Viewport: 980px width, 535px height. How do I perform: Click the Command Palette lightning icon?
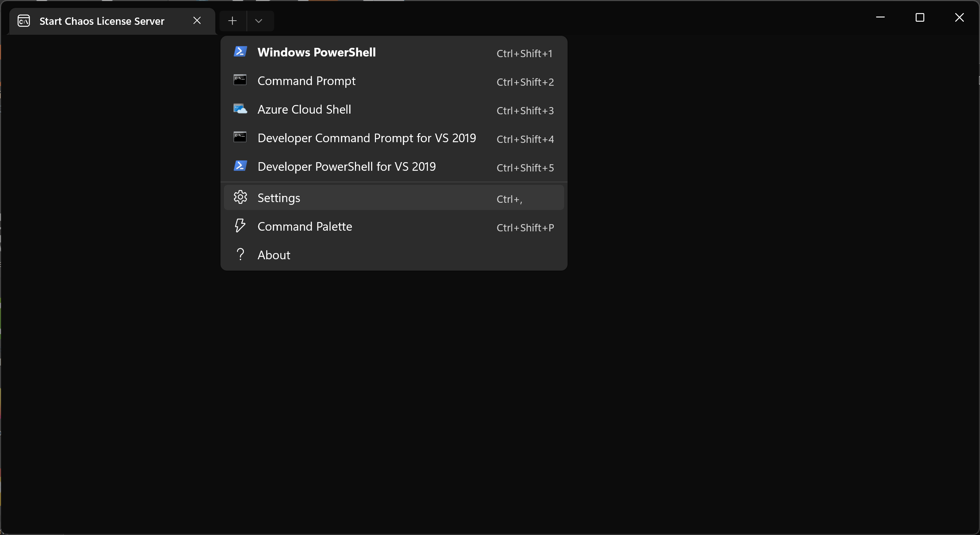click(240, 226)
